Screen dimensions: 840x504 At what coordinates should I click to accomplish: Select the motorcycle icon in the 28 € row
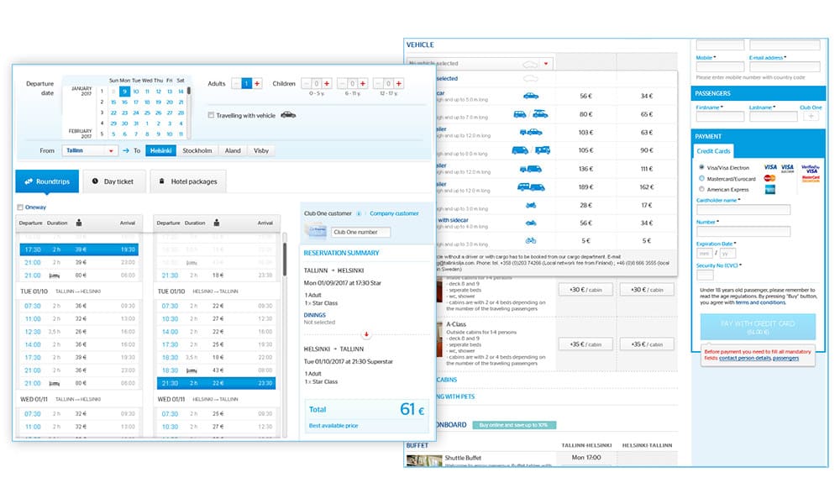530,205
